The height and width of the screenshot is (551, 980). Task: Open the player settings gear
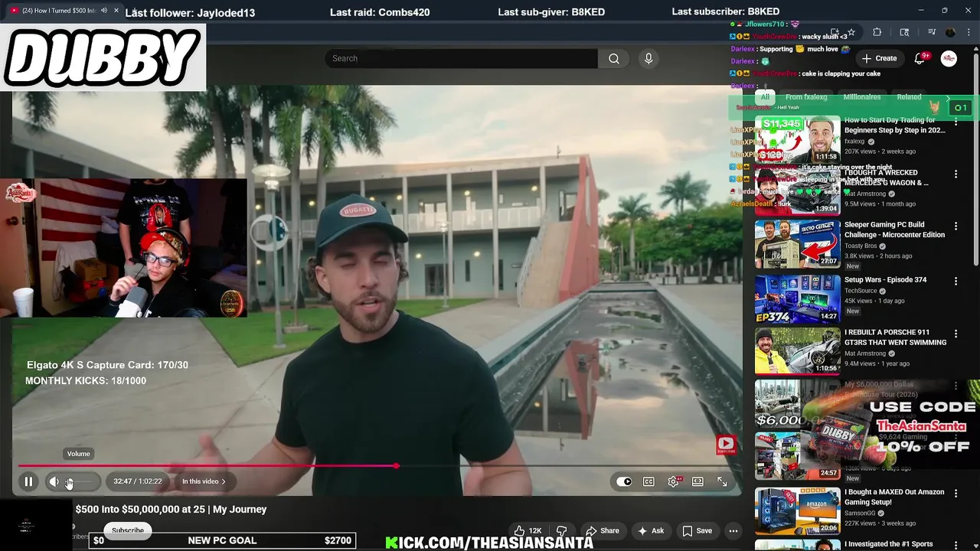coord(674,481)
